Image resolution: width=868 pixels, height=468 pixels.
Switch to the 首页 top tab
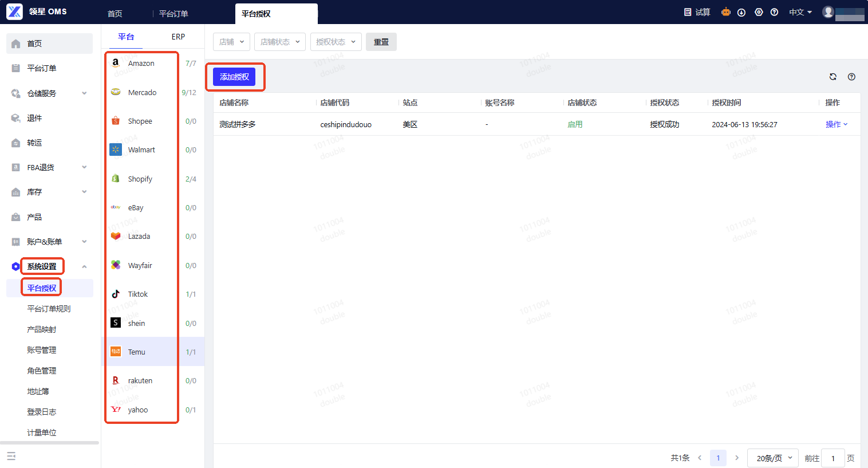click(x=115, y=14)
